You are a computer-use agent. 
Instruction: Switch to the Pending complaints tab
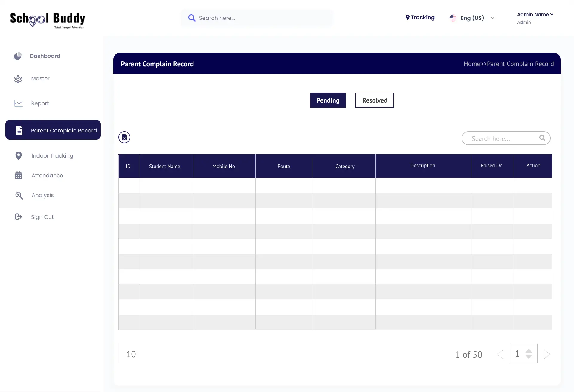click(328, 100)
